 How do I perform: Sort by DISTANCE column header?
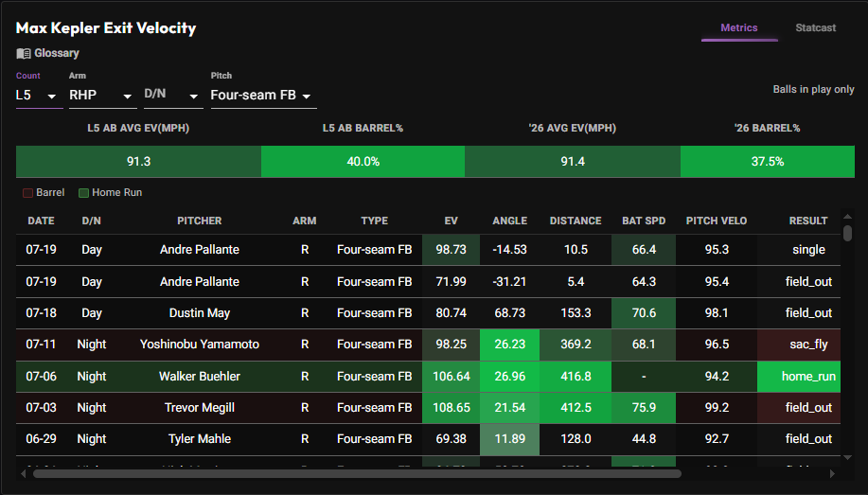tap(576, 221)
